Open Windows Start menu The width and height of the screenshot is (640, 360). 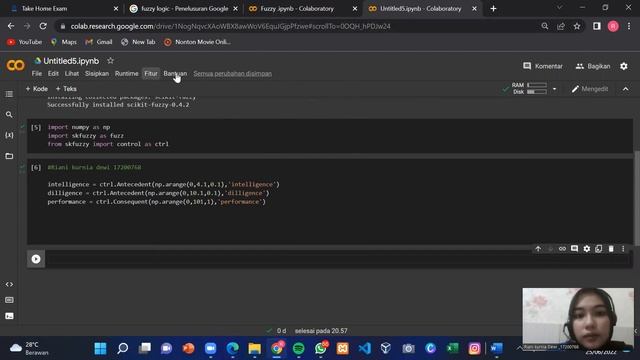[x=100, y=349]
